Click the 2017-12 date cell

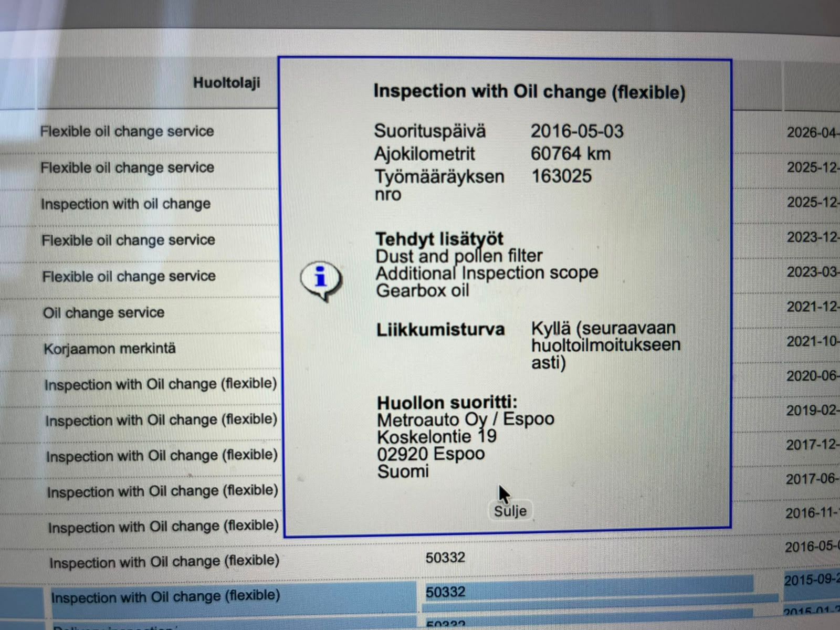pos(813,445)
